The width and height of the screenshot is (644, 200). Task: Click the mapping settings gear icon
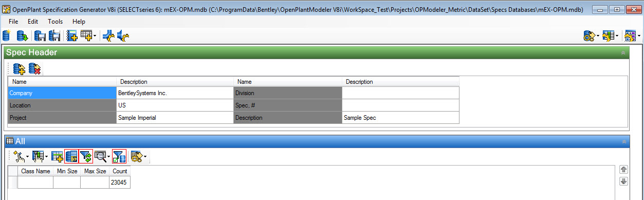pos(631,35)
